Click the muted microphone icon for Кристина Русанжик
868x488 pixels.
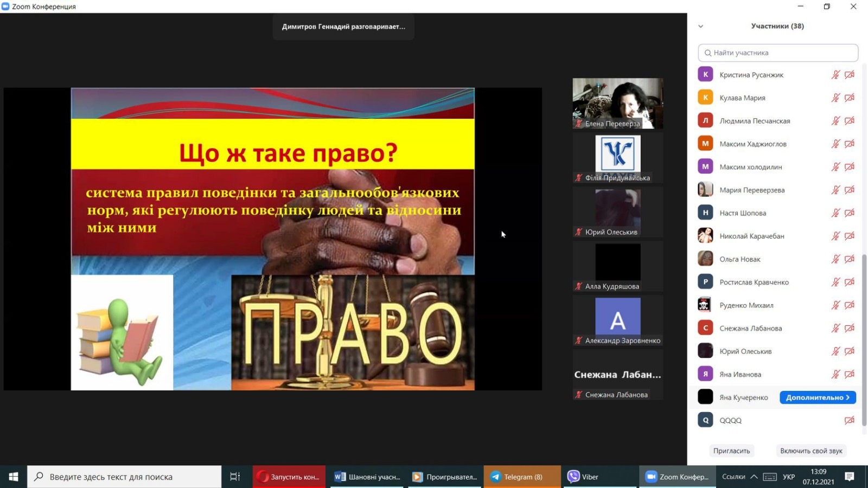pos(835,75)
